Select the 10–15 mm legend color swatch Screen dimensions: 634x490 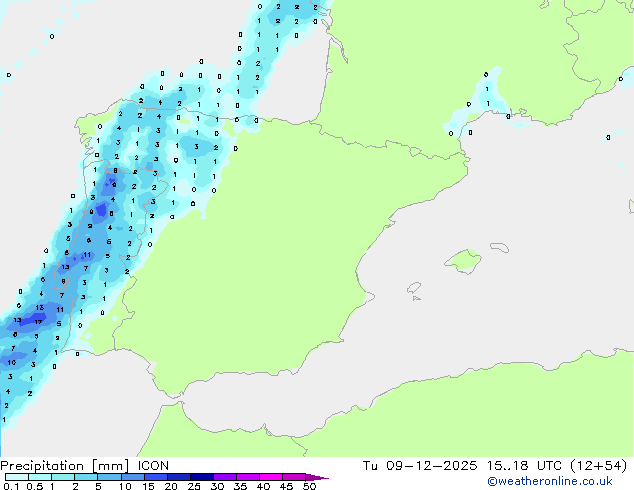132,477
